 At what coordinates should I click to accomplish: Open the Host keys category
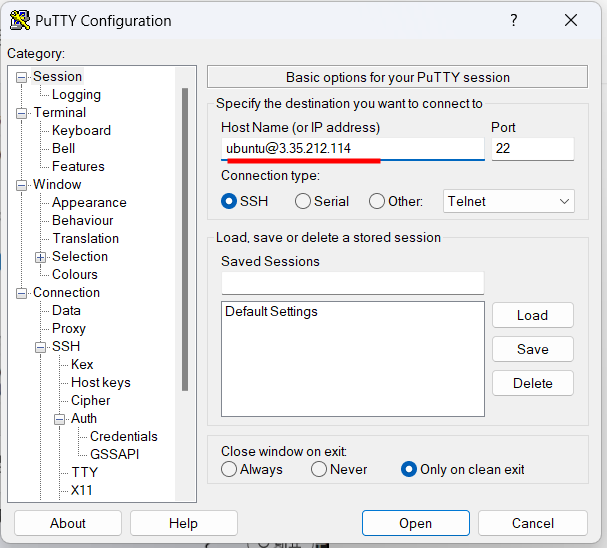[101, 382]
